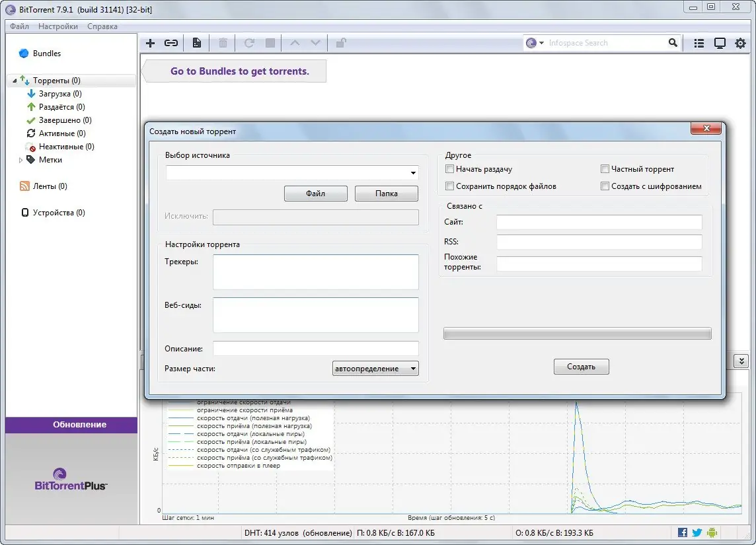
Task: Click the Файл source button
Action: [x=316, y=194]
